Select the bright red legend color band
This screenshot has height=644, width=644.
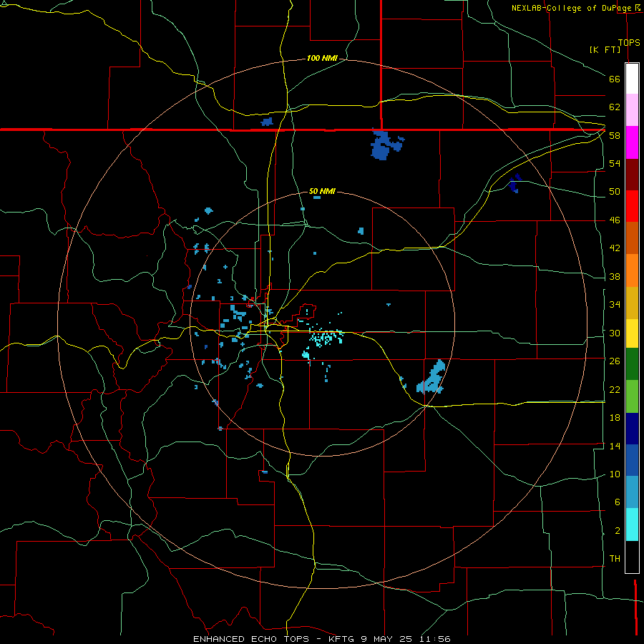[x=632, y=206]
